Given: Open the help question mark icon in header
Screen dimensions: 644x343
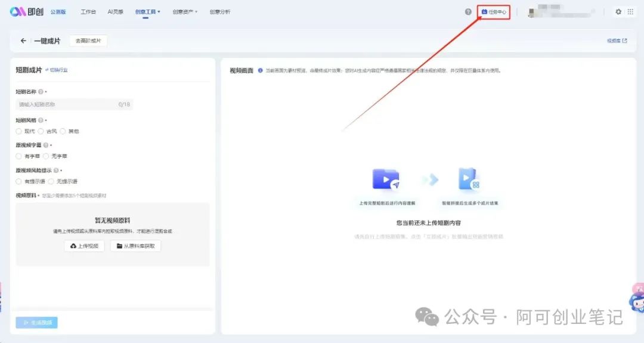Looking at the screenshot, I should 468,12.
